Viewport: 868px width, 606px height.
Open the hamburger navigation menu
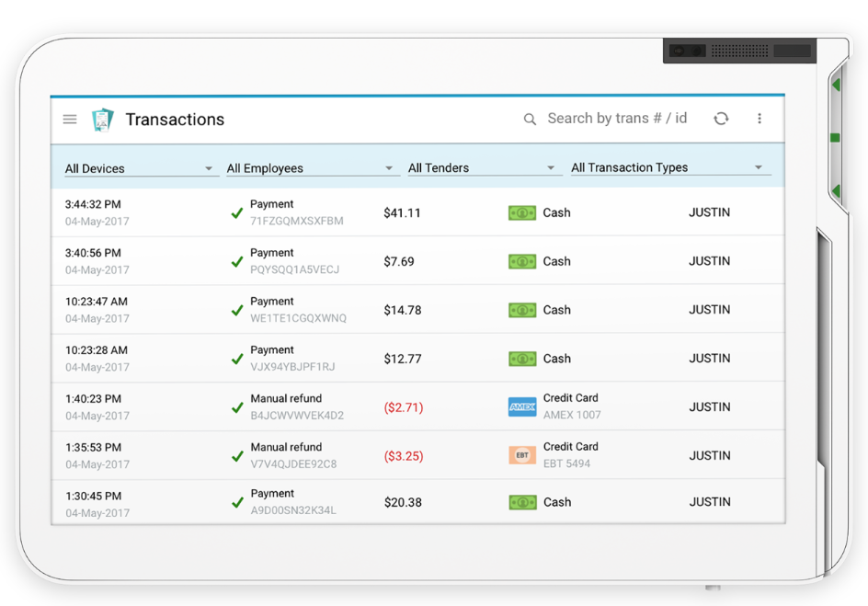coord(70,119)
